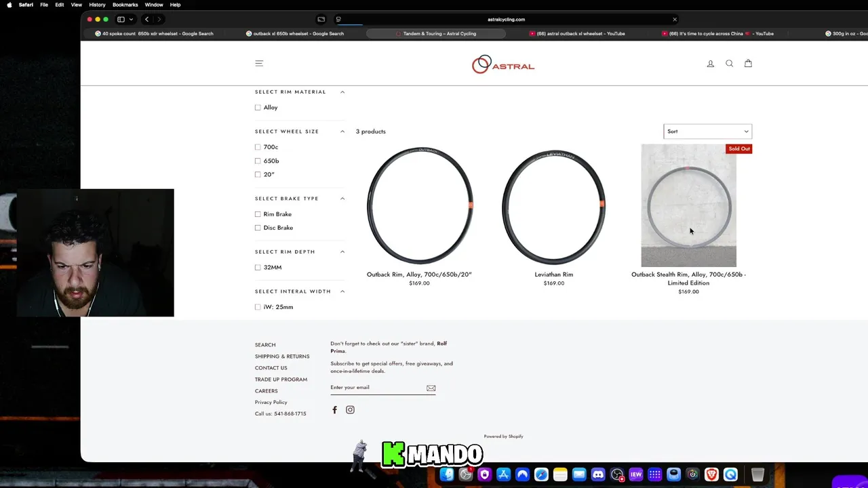
Task: Open QuickTime Player from the dock
Action: [x=730, y=474]
